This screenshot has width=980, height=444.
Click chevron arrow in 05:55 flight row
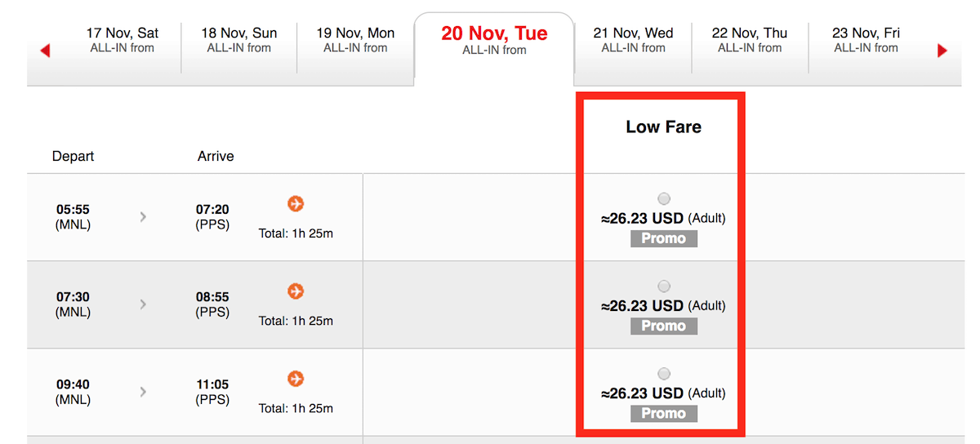click(x=143, y=216)
